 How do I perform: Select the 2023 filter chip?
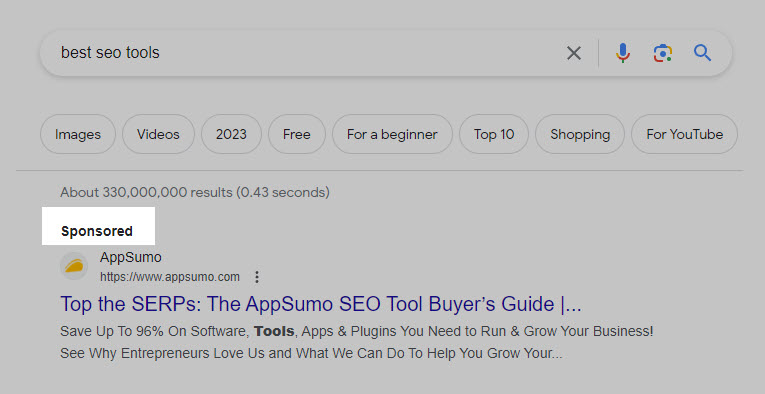tap(231, 134)
